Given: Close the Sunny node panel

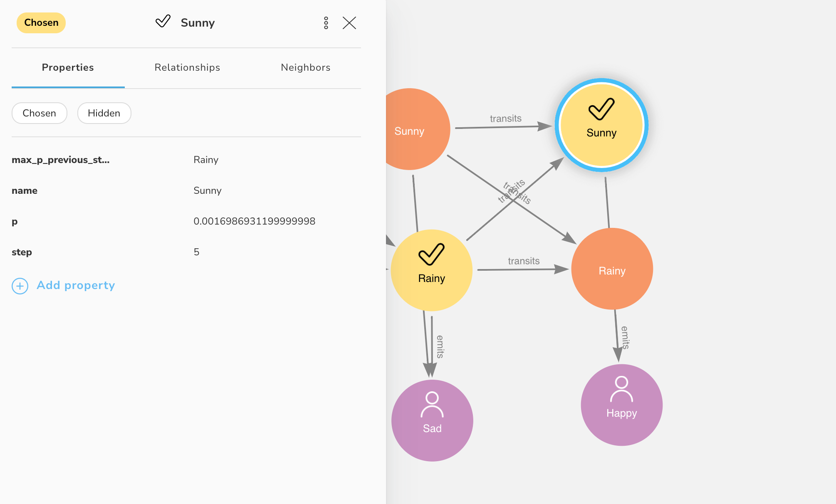Looking at the screenshot, I should (x=349, y=23).
